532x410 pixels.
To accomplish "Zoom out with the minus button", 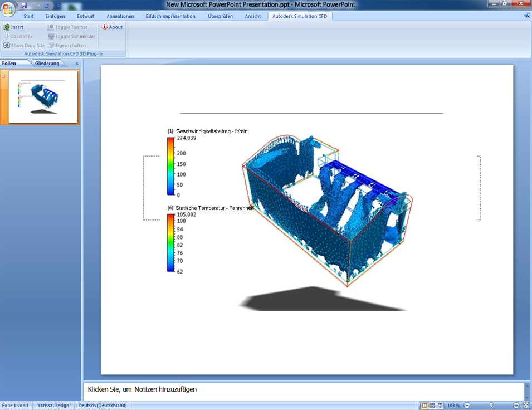I will [467, 406].
